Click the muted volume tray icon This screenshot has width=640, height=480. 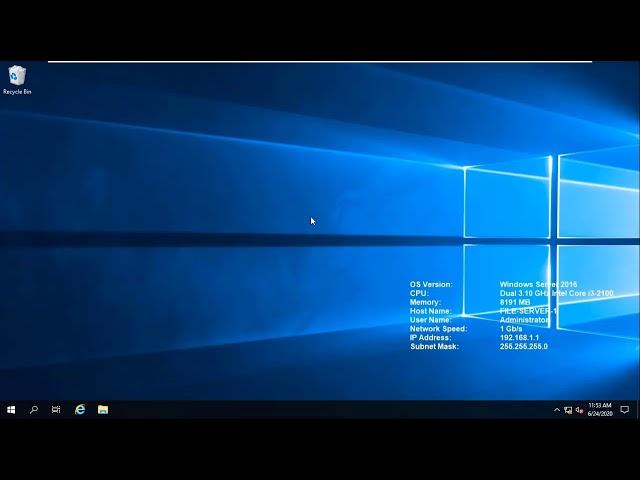point(579,410)
